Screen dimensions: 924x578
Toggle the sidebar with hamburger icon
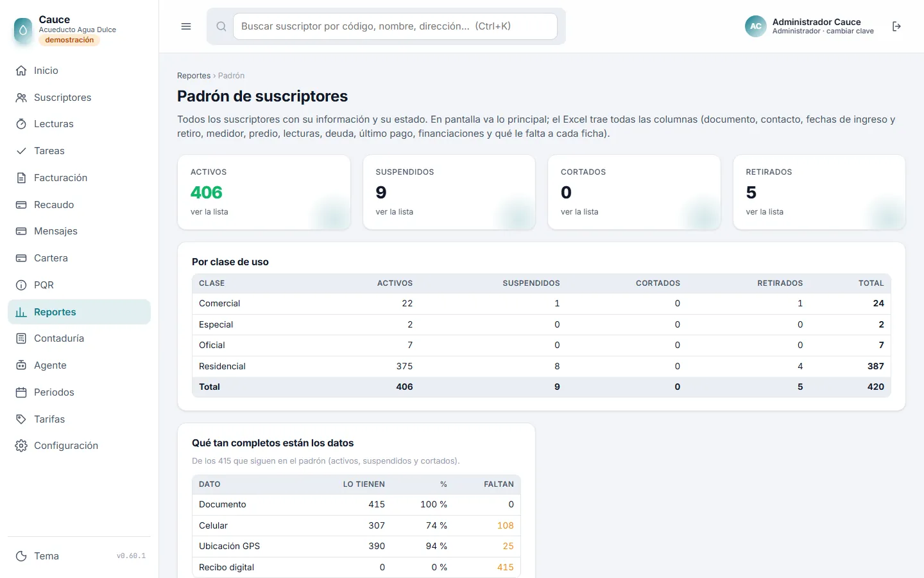[x=186, y=26]
